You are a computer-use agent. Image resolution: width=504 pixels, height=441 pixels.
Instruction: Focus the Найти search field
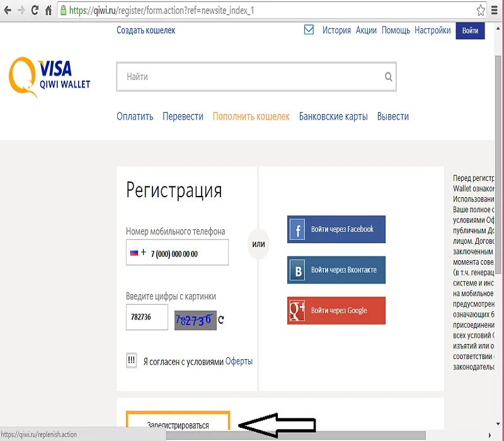coord(256,77)
